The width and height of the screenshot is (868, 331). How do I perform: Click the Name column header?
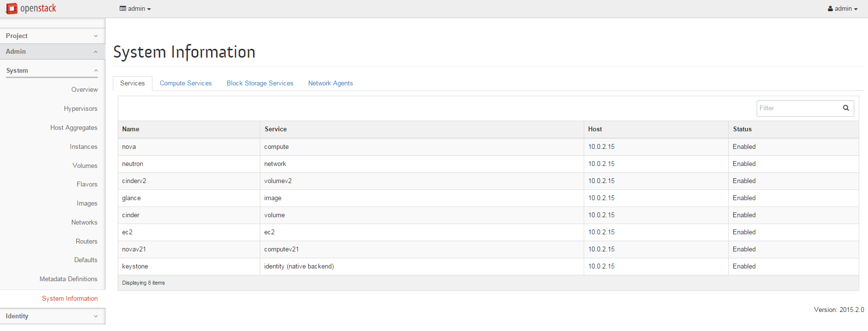[189, 129]
